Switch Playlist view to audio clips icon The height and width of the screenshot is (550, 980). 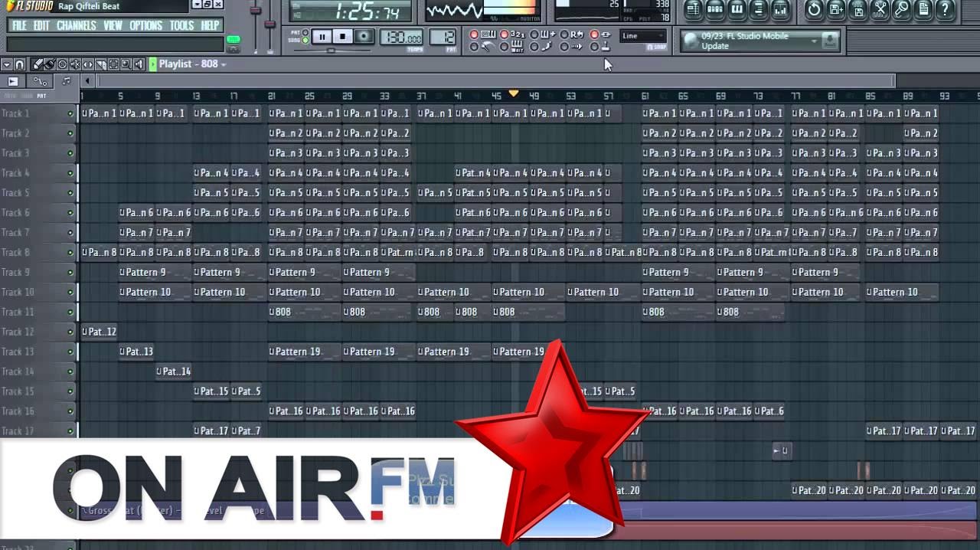click(13, 81)
